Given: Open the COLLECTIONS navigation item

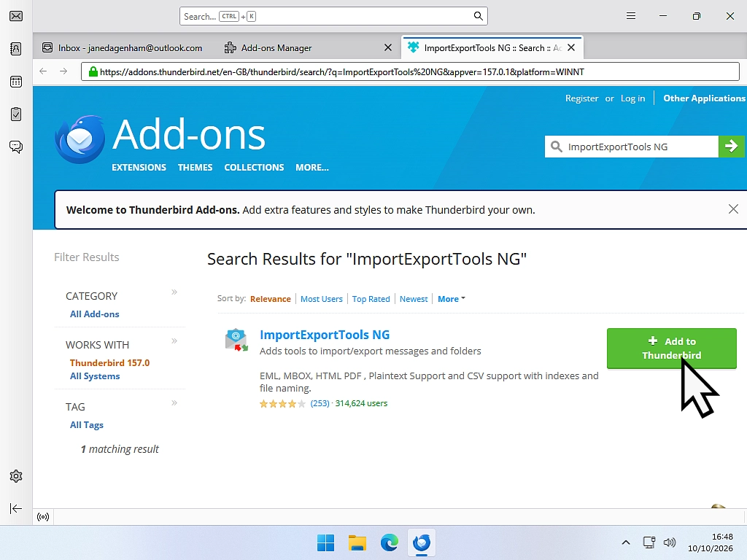Looking at the screenshot, I should pos(254,168).
